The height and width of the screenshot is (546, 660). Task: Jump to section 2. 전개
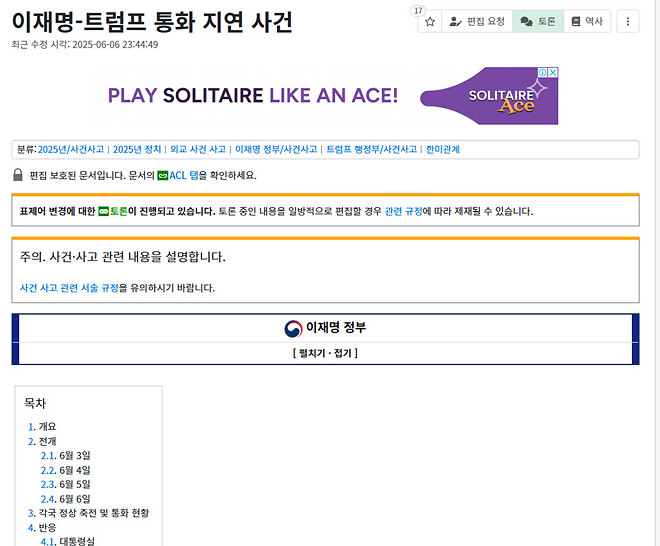42,441
